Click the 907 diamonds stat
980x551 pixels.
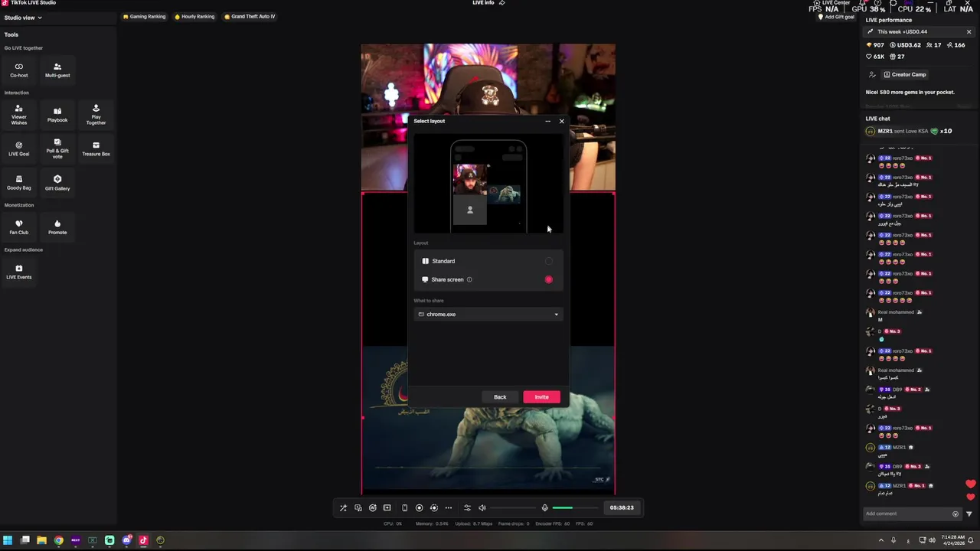pyautogui.click(x=875, y=45)
